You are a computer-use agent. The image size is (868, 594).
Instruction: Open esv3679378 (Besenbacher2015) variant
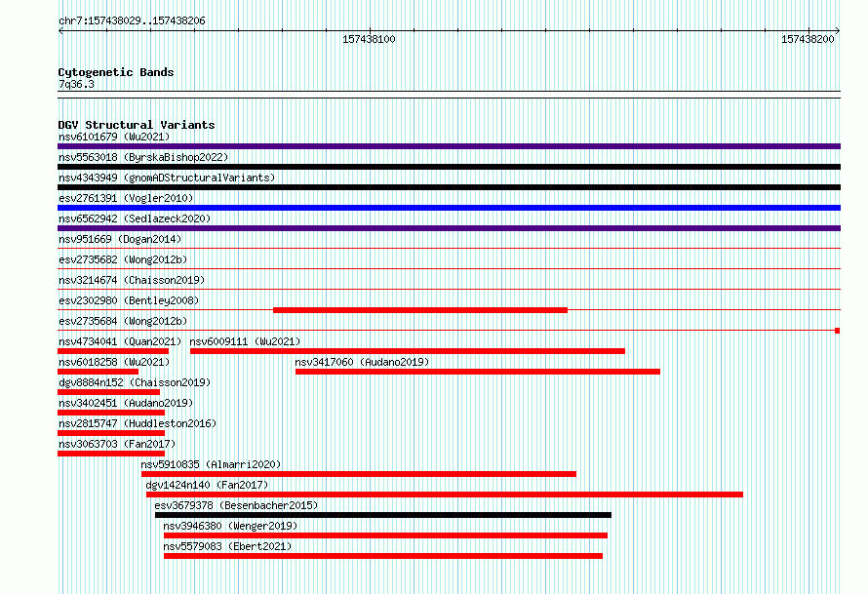click(236, 505)
